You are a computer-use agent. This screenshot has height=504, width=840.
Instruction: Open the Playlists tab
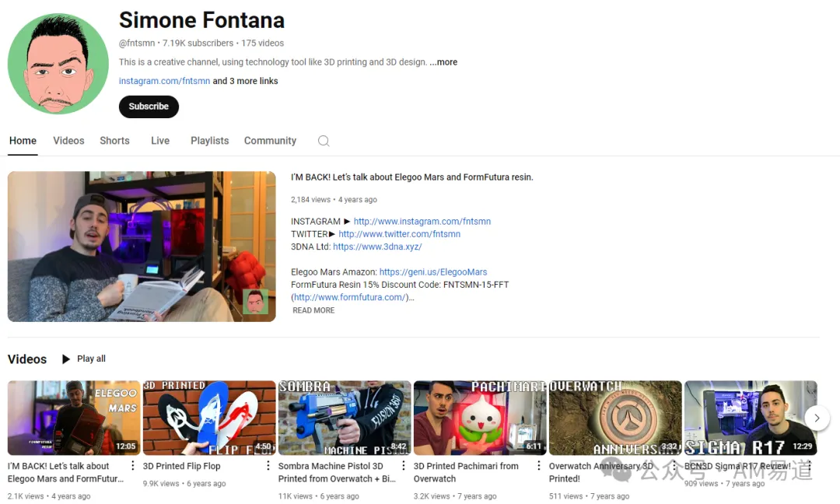tap(209, 141)
